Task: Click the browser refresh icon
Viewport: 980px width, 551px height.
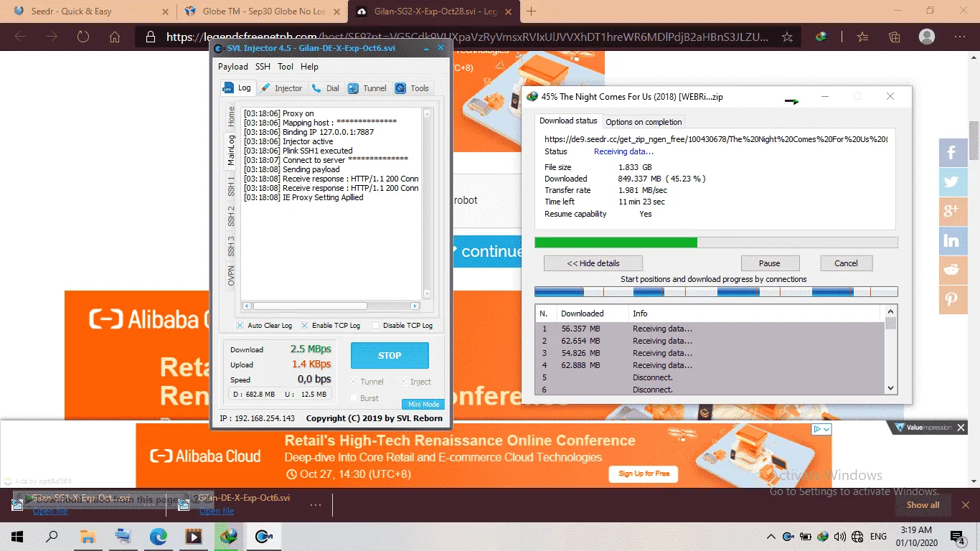Action: pyautogui.click(x=83, y=37)
